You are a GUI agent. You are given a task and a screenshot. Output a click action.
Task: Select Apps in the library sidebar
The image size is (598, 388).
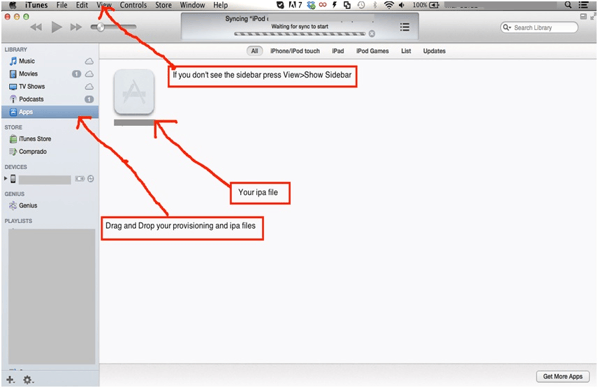(50, 112)
